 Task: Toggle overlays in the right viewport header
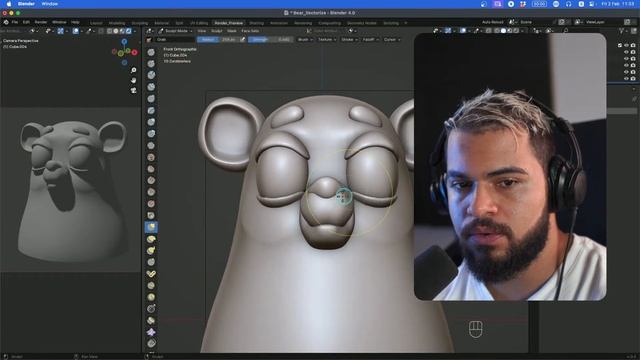click(463, 31)
